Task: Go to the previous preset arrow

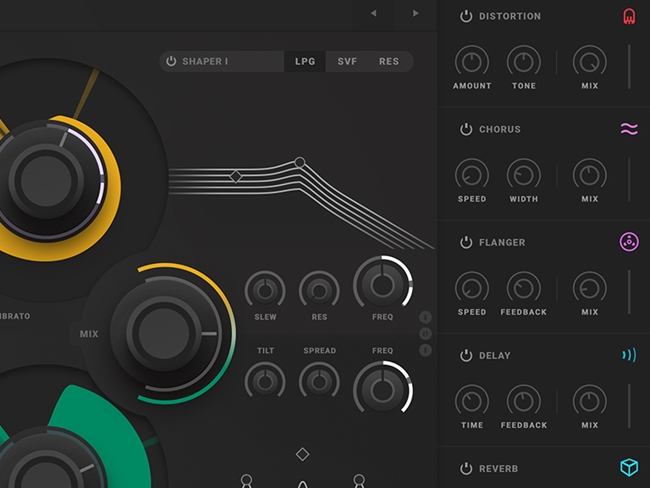Action: coord(374,13)
